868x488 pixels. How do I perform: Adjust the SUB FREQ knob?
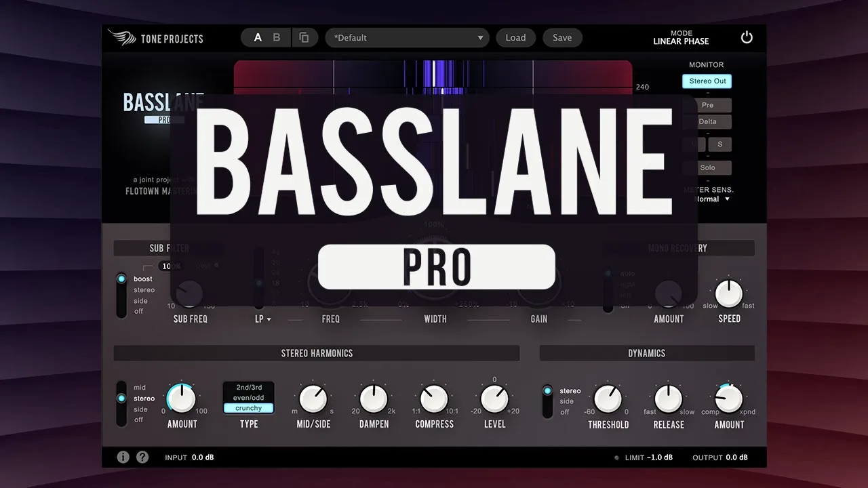point(190,293)
